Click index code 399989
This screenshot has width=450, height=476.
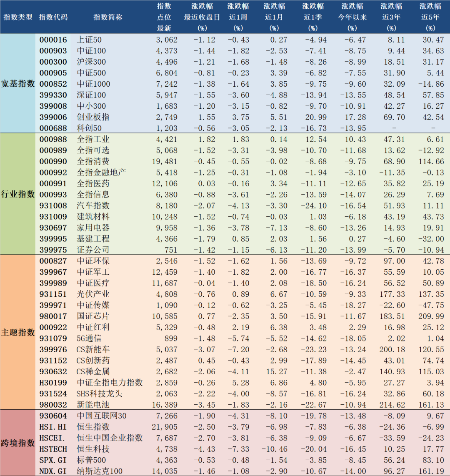tap(53, 283)
